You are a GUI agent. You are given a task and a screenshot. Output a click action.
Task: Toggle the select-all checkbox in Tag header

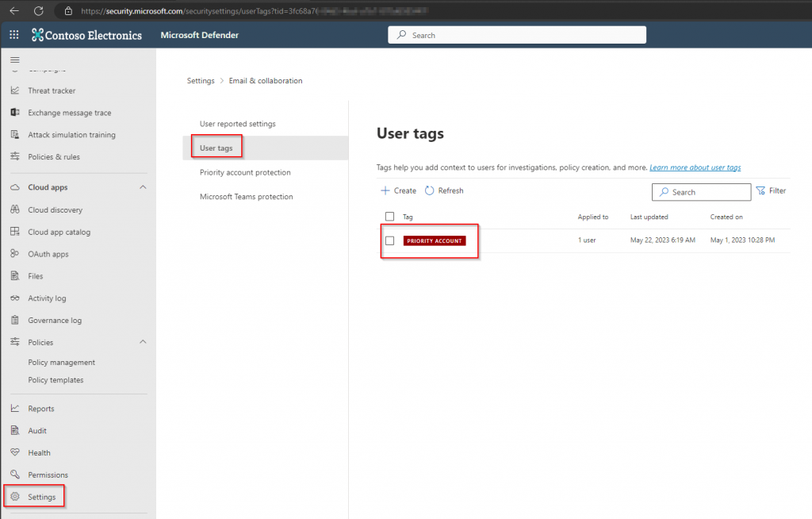389,217
